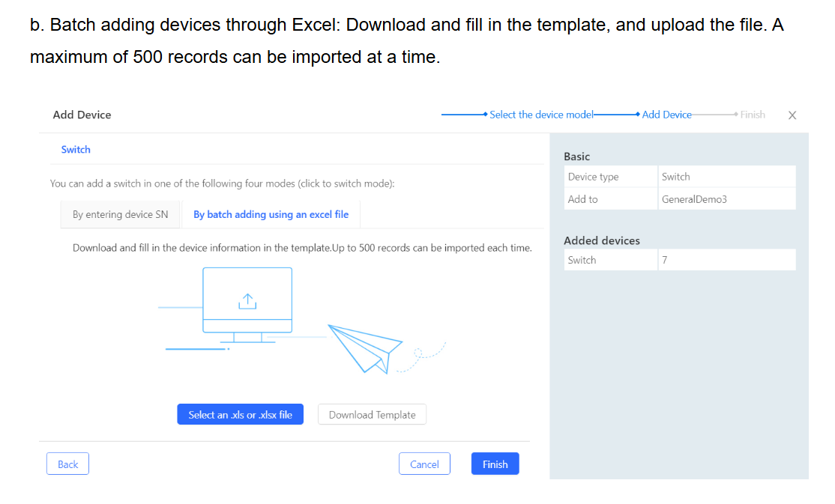Viewport: 835px width, 504px height.
Task: Click the paper airplane illustration
Action: click(365, 346)
